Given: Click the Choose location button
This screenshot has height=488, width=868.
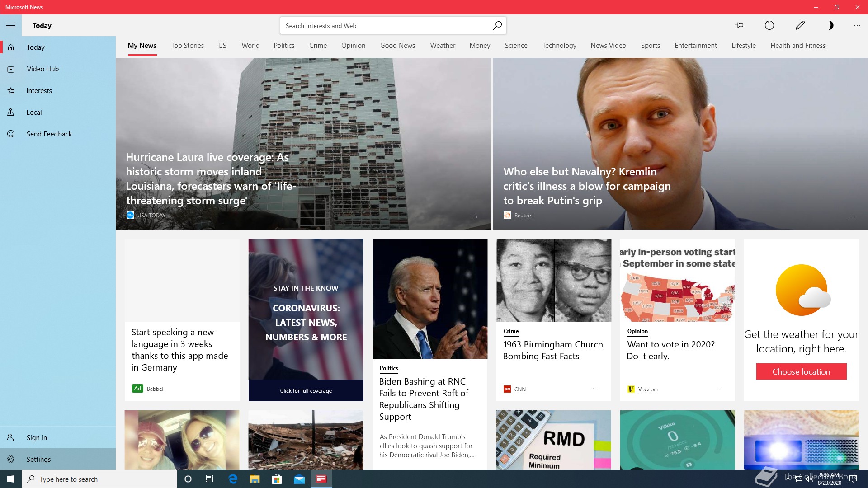Looking at the screenshot, I should [x=801, y=371].
